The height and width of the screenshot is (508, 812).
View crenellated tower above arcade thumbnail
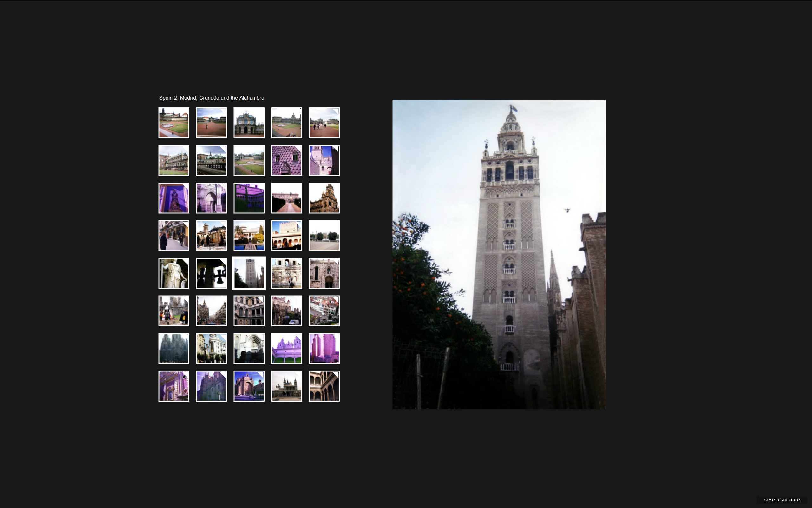click(x=286, y=236)
